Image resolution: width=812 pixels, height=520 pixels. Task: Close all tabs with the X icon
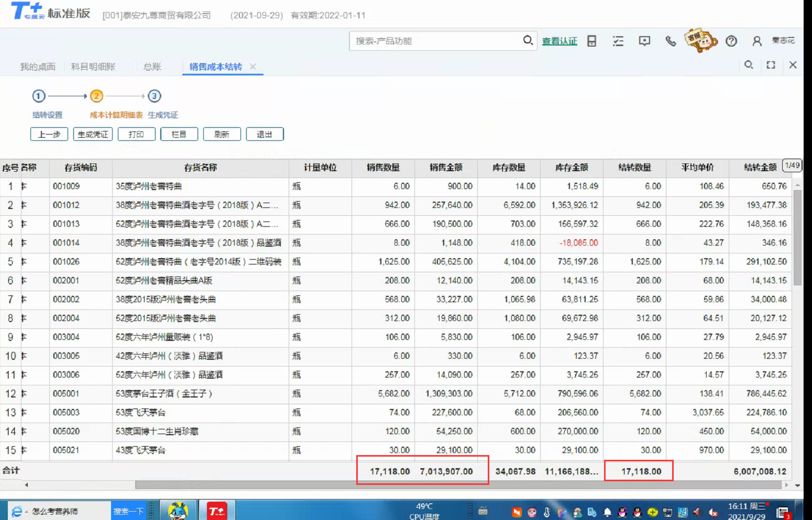coord(793,65)
